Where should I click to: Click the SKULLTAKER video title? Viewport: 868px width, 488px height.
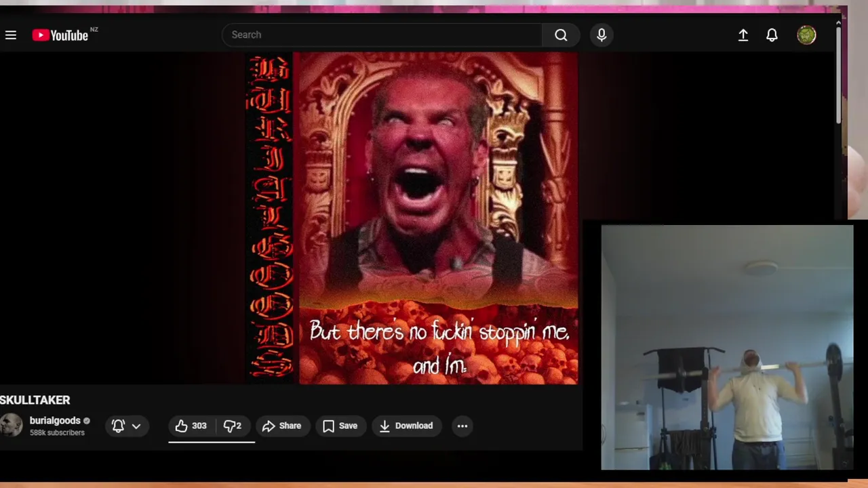(x=35, y=400)
